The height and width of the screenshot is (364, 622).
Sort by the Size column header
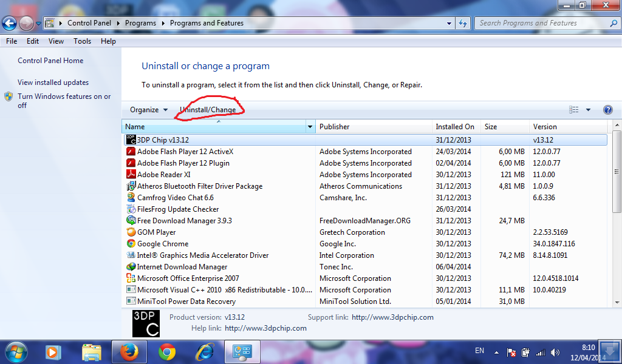point(505,127)
